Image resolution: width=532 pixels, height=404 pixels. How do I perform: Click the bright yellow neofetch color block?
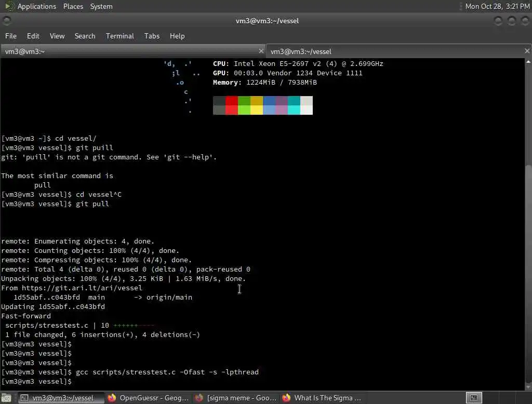click(x=257, y=110)
